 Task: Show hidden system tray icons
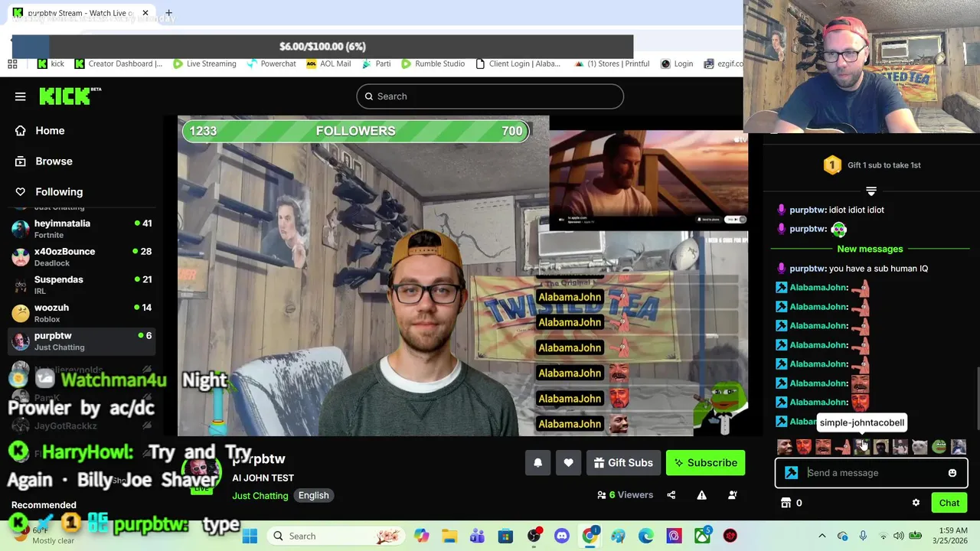coord(822,536)
